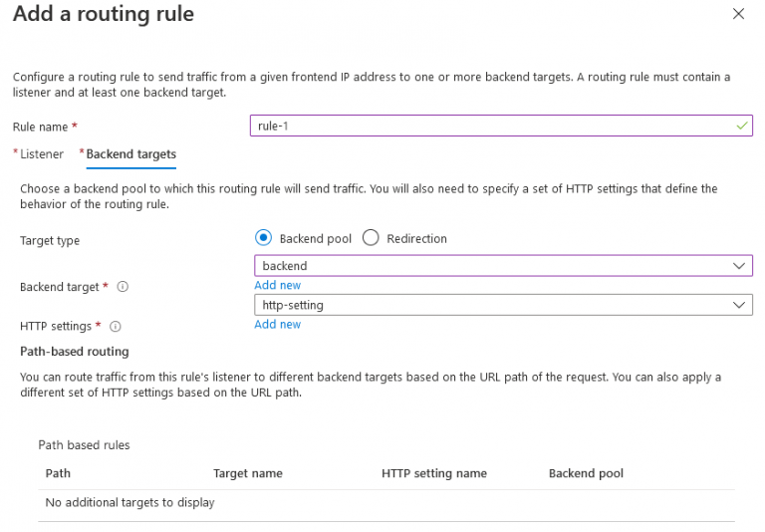Click into the Rule name input field
Viewport: 765px width, 532px height.
[x=488, y=127]
